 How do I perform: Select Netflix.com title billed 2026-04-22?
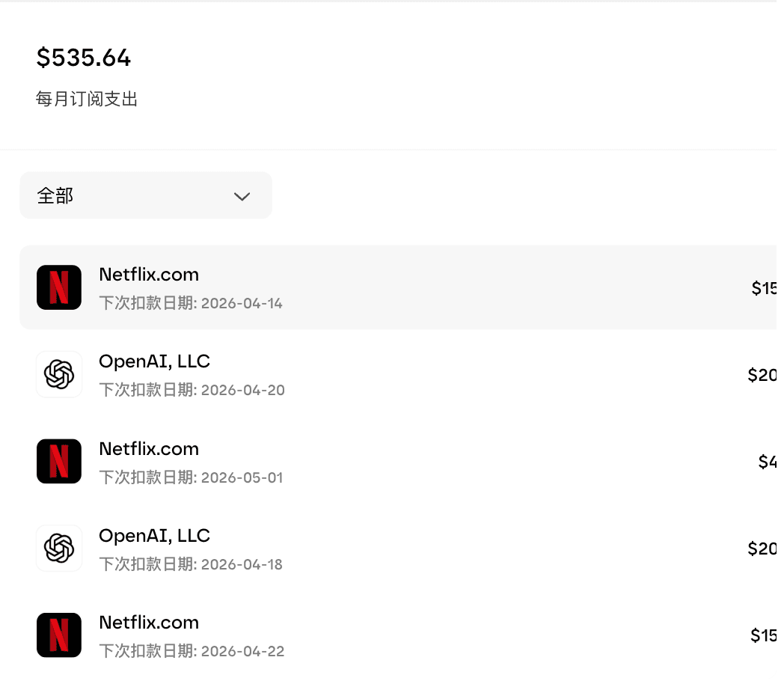pyautogui.click(x=149, y=623)
